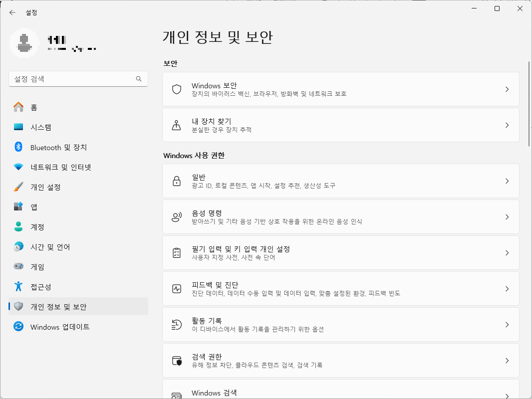Open the 음성 명령 row chevron
Viewport: 532px width, 399px height.
pos(507,217)
